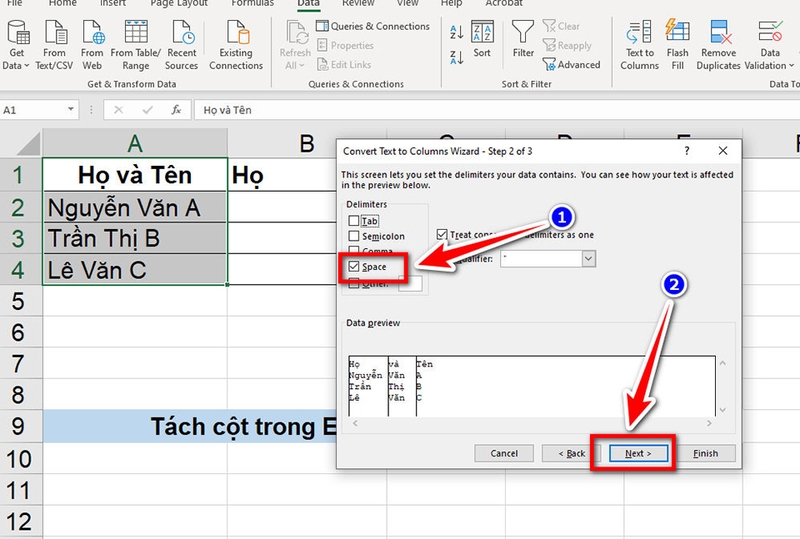Click the formula bar enter checkmark
800x539 pixels.
tap(147, 110)
